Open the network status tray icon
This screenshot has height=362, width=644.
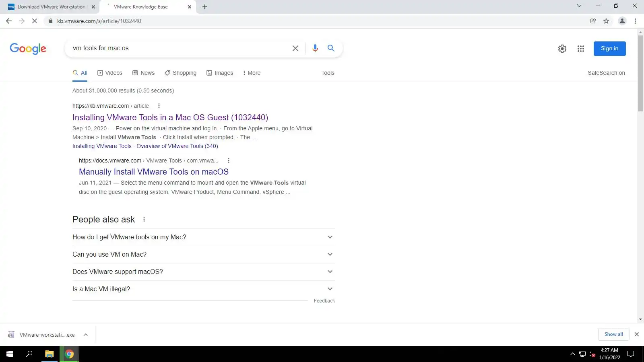582,354
